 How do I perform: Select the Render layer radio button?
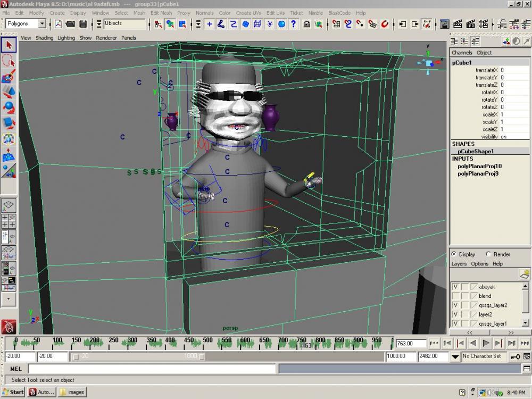(488, 254)
